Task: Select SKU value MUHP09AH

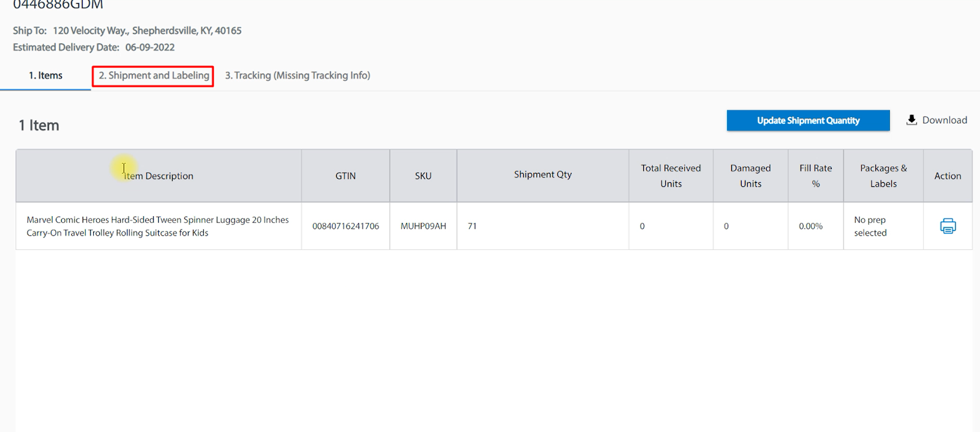Action: tap(423, 226)
